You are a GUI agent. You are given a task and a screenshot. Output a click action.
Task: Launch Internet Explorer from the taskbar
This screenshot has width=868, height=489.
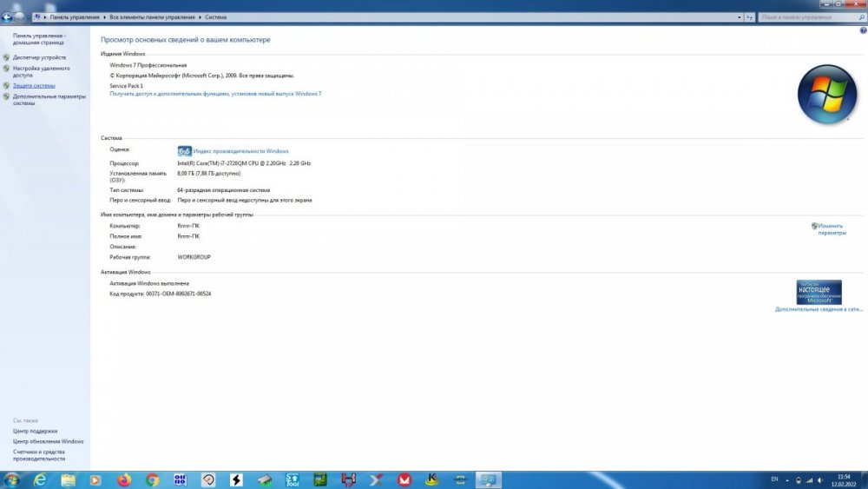click(40, 479)
